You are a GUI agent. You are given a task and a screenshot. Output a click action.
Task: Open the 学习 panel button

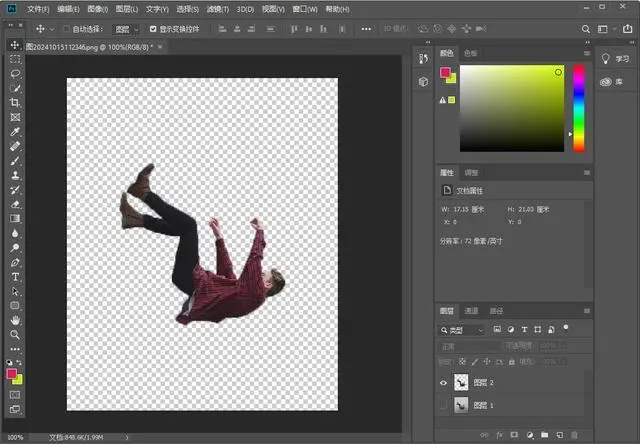(x=613, y=59)
